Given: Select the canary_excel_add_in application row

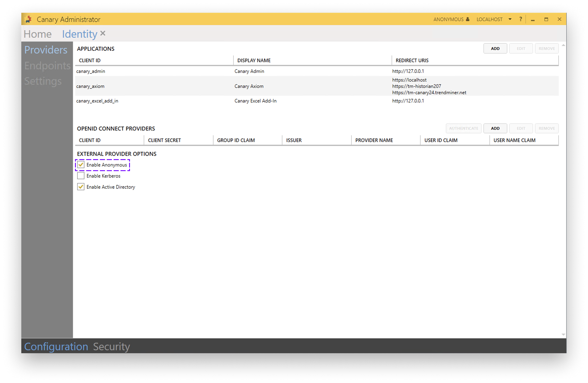Looking at the screenshot, I should [x=317, y=101].
